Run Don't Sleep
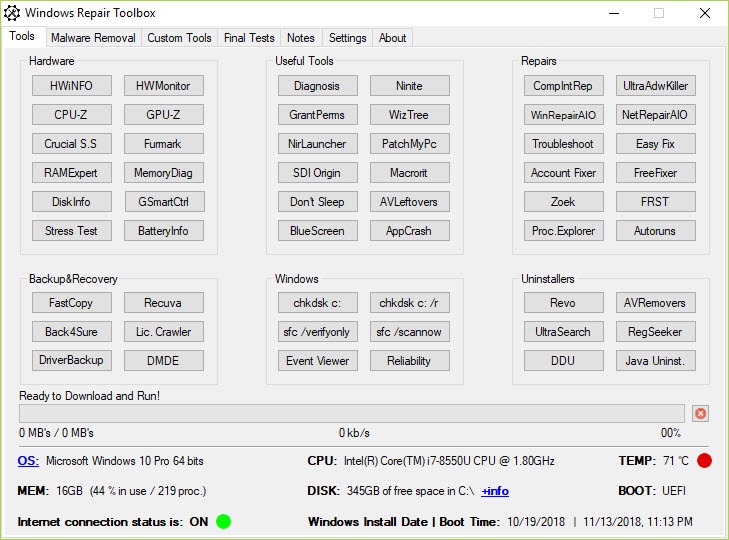Viewport: 729px width, 540px height. tap(318, 201)
